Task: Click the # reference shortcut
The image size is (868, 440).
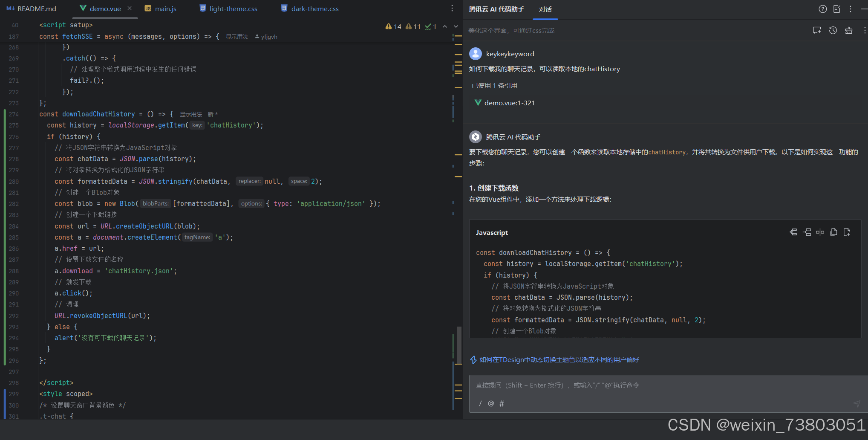Action: tap(502, 403)
